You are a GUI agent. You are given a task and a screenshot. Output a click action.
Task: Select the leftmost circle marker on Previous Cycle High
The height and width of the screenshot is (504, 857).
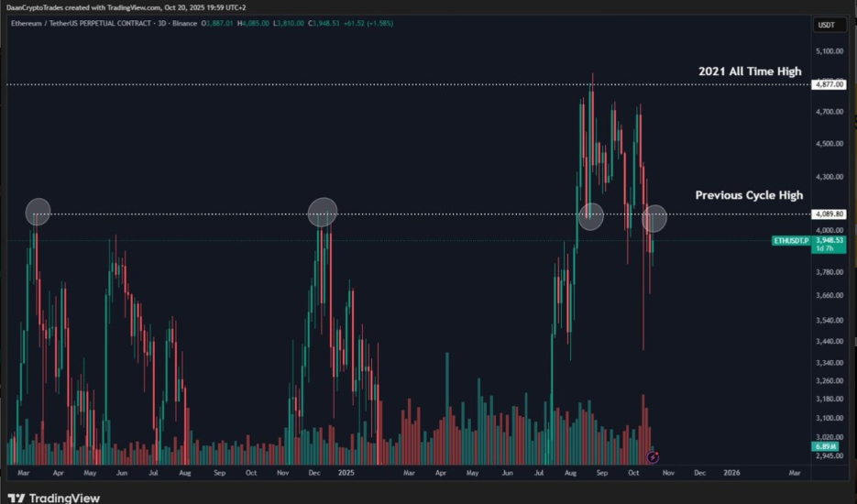pos(38,212)
